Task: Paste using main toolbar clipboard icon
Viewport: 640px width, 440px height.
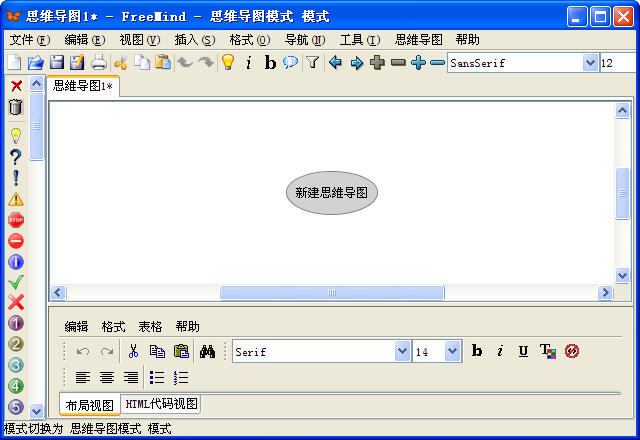Action: tap(163, 62)
